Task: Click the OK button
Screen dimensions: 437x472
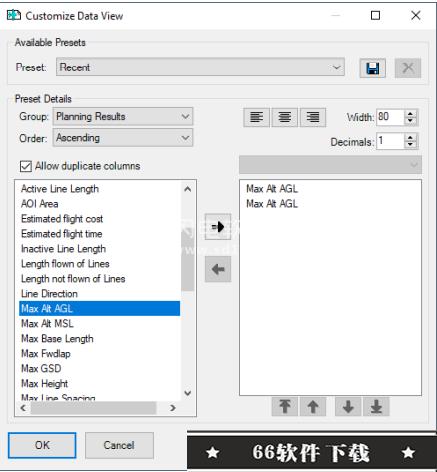Action: (x=42, y=445)
